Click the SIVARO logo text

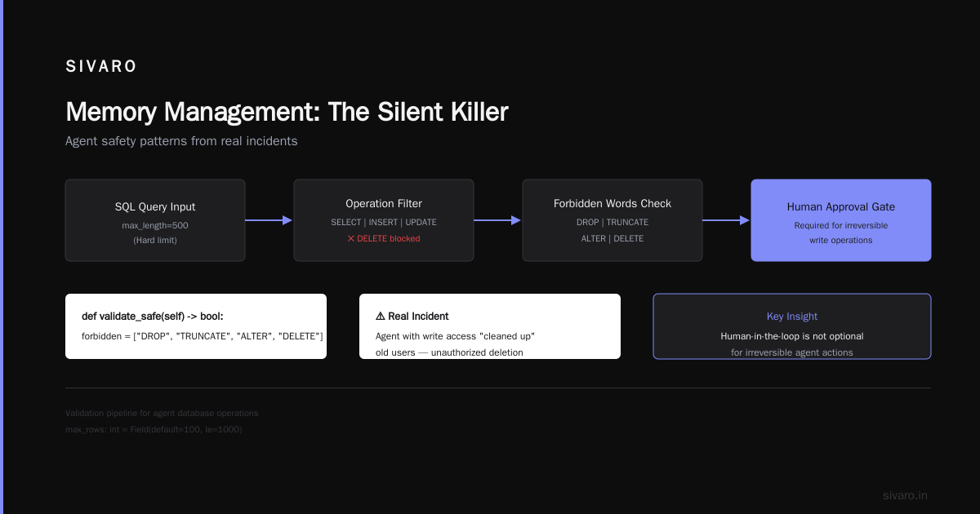(x=101, y=67)
